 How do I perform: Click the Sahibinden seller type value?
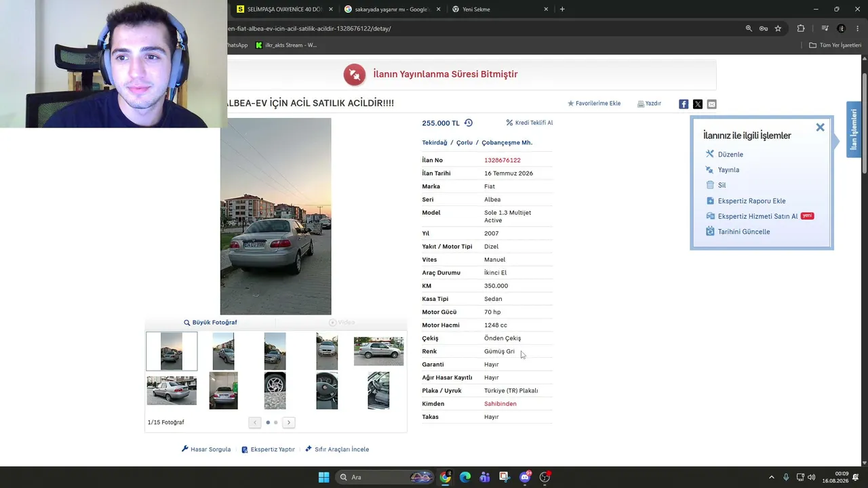click(500, 404)
